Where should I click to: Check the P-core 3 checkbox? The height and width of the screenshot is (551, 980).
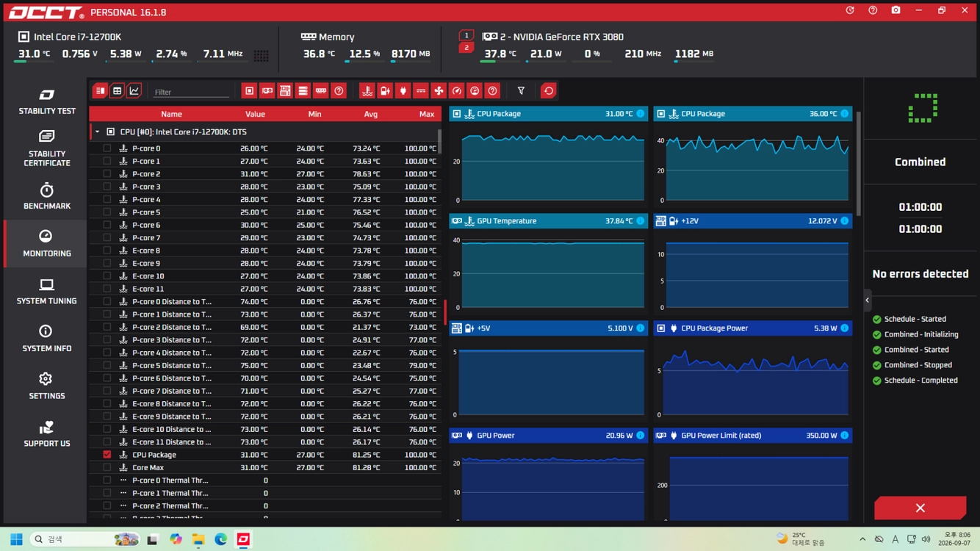107,187
